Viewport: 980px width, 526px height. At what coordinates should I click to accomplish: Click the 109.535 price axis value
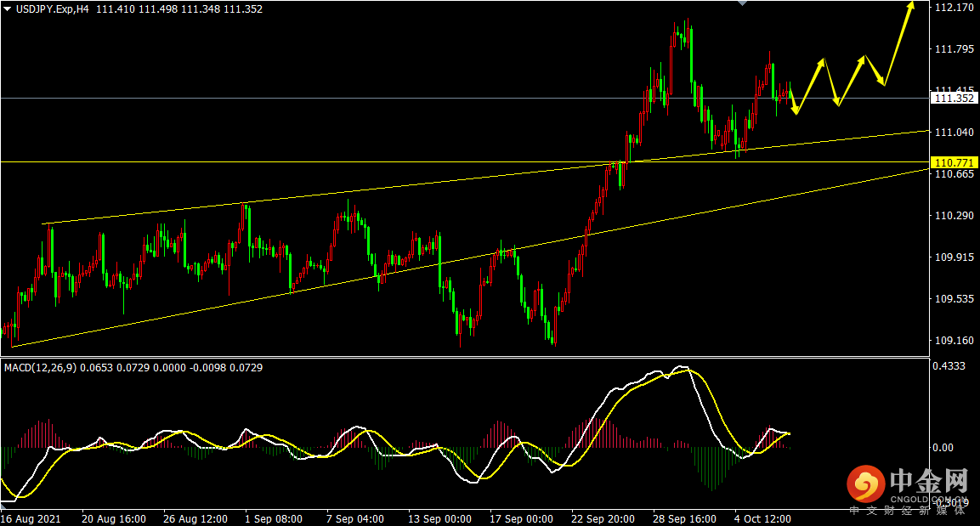[x=955, y=299]
